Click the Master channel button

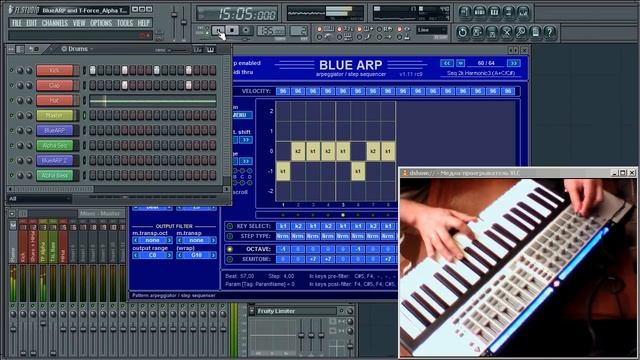coord(55,116)
